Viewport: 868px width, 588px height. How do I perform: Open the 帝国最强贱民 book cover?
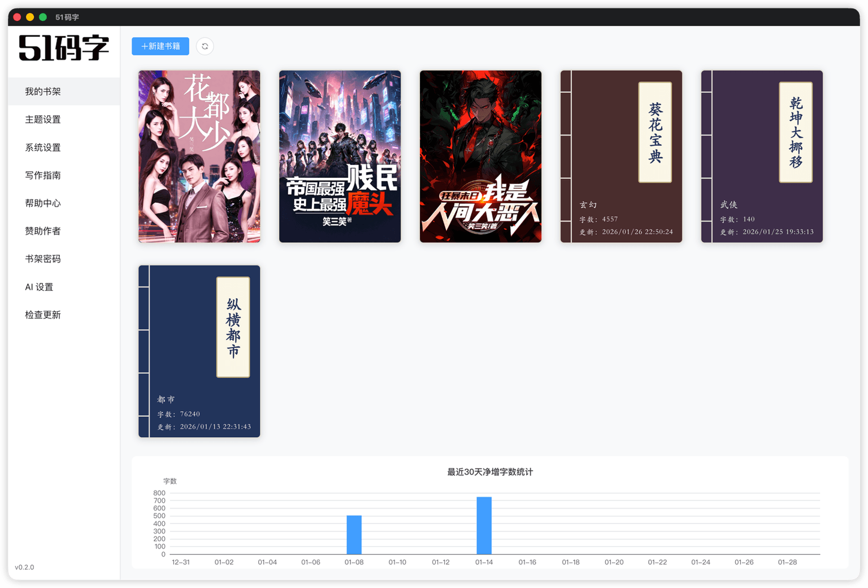point(340,156)
